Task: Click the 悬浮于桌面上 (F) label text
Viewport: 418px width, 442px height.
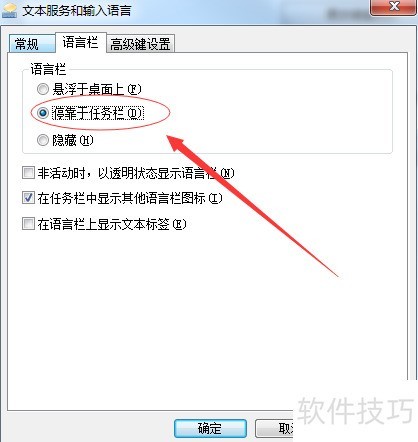Action: coord(97,89)
